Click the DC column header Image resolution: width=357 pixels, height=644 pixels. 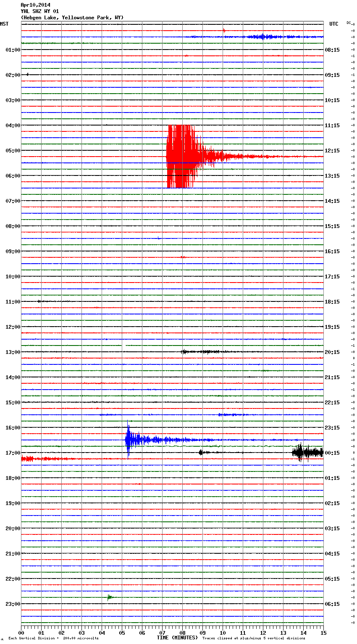[349, 23]
